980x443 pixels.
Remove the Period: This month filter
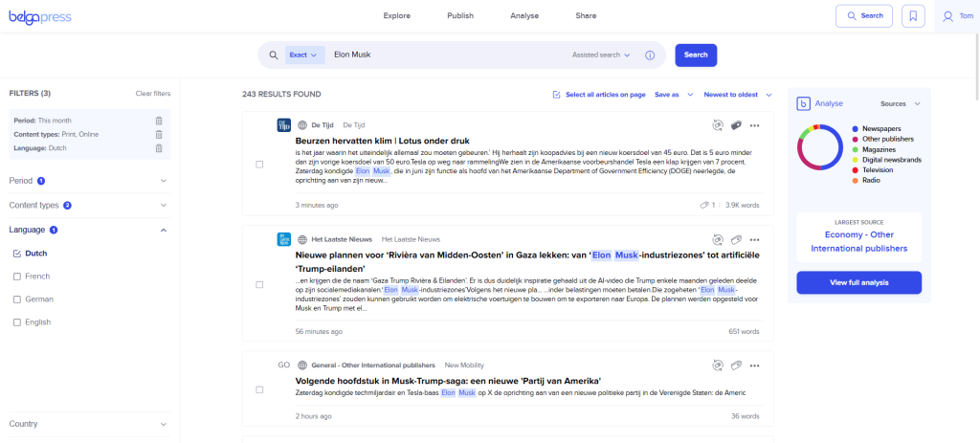click(159, 121)
